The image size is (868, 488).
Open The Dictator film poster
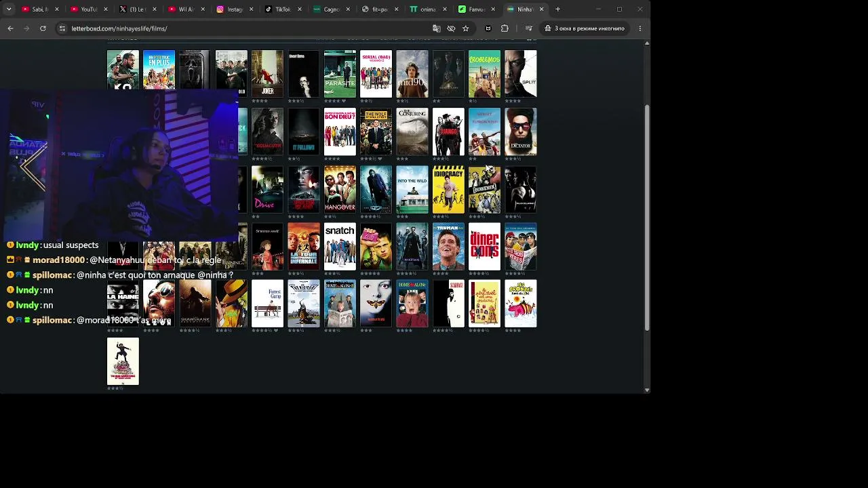click(x=521, y=131)
